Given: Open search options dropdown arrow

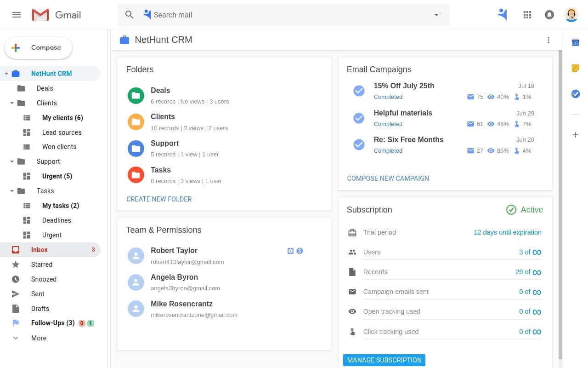Looking at the screenshot, I should [436, 15].
